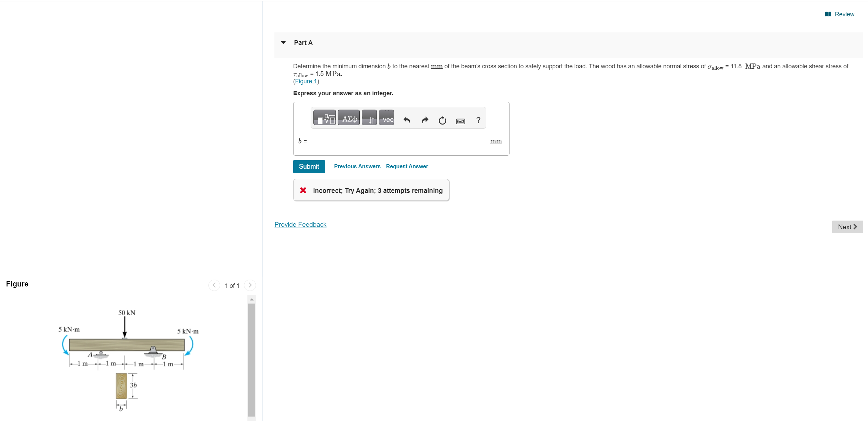Redo the last answer entry
The height and width of the screenshot is (421, 868).
(424, 120)
